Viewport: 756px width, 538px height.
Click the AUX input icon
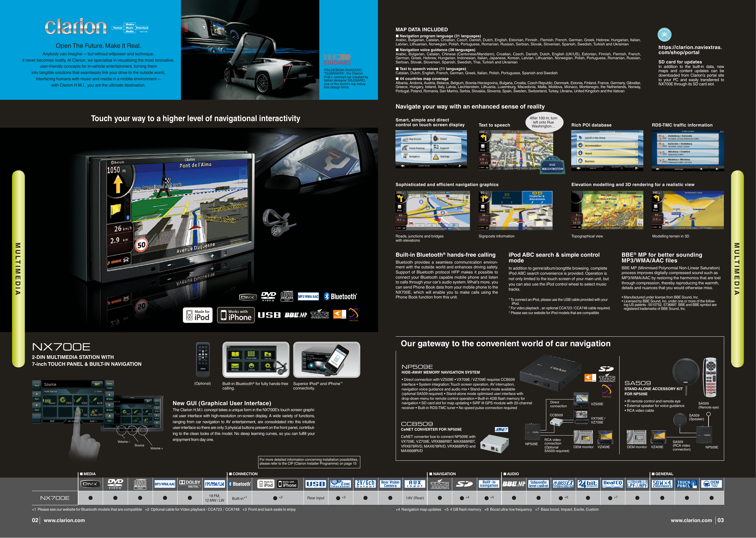click(415, 484)
